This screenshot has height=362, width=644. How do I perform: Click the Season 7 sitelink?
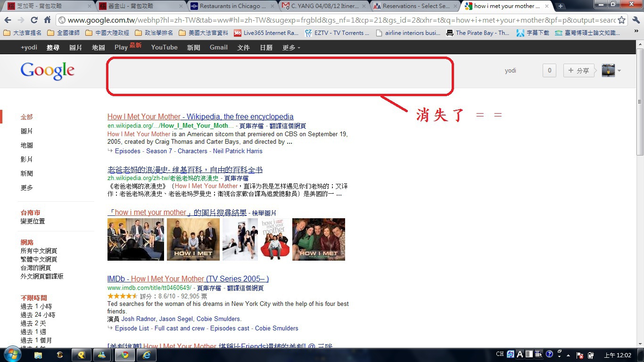pos(159,151)
